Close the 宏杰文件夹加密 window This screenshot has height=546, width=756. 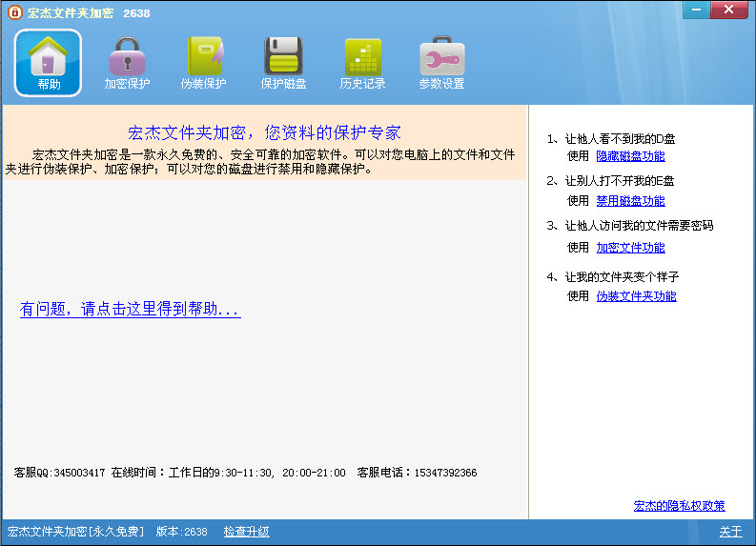coord(729,10)
